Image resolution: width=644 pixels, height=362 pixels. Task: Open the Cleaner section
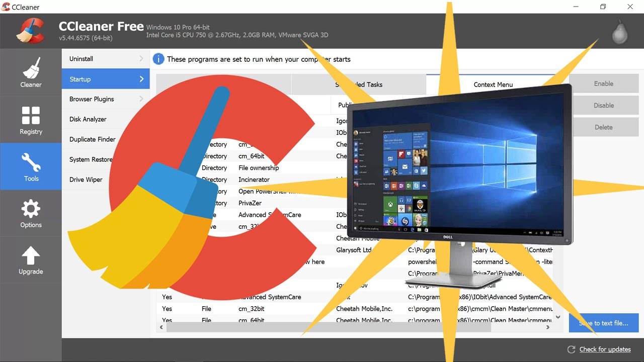click(x=31, y=72)
